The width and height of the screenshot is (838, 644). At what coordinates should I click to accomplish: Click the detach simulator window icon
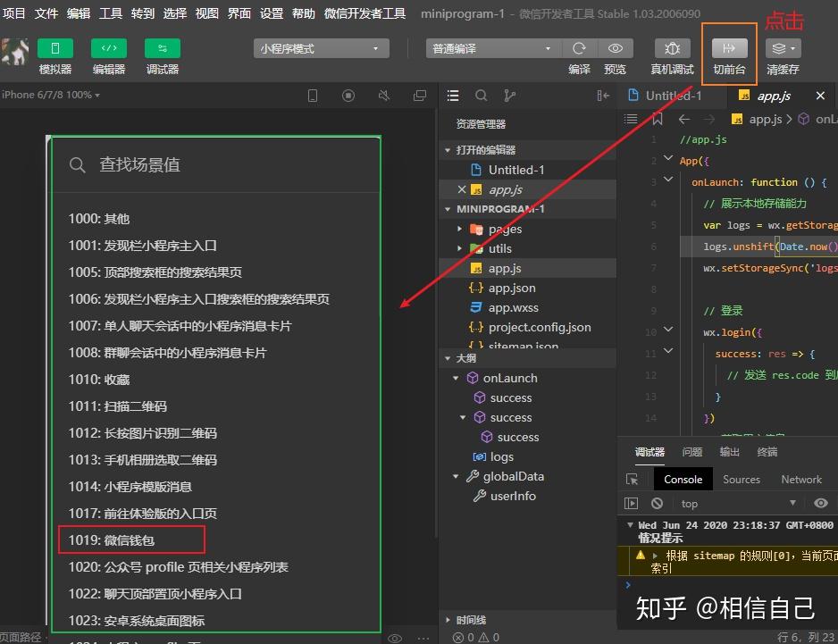(x=420, y=96)
